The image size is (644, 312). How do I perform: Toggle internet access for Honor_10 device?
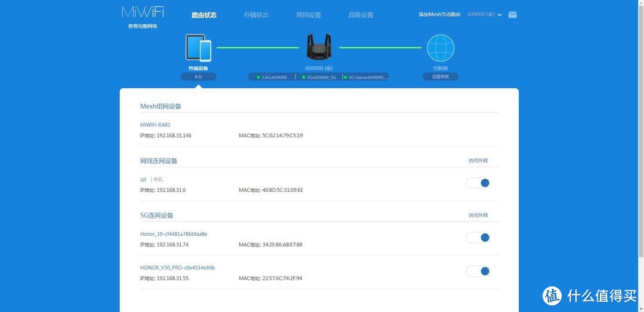(x=478, y=238)
